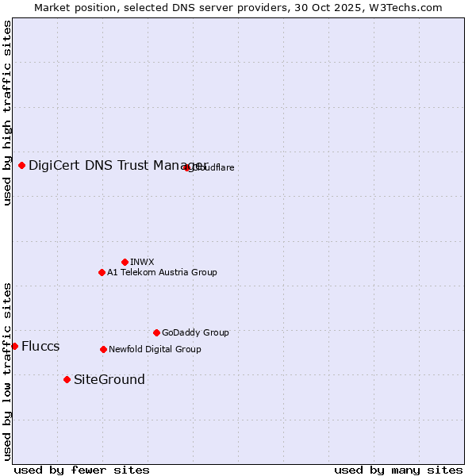Click the 'used by fewer sites' axis label
The height and width of the screenshot is (476, 476).
click(x=82, y=470)
